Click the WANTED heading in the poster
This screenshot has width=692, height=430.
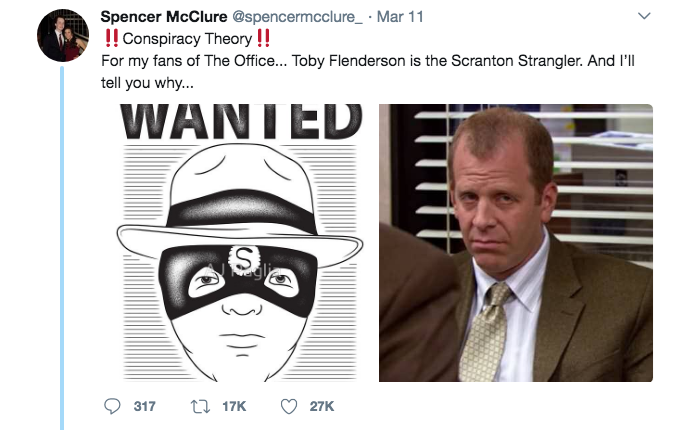pyautogui.click(x=240, y=119)
